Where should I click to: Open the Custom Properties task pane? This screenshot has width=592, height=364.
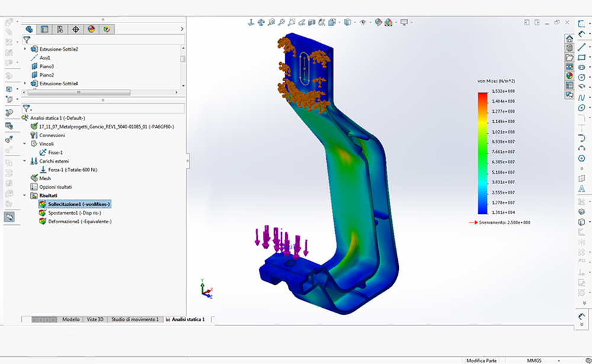click(x=570, y=85)
